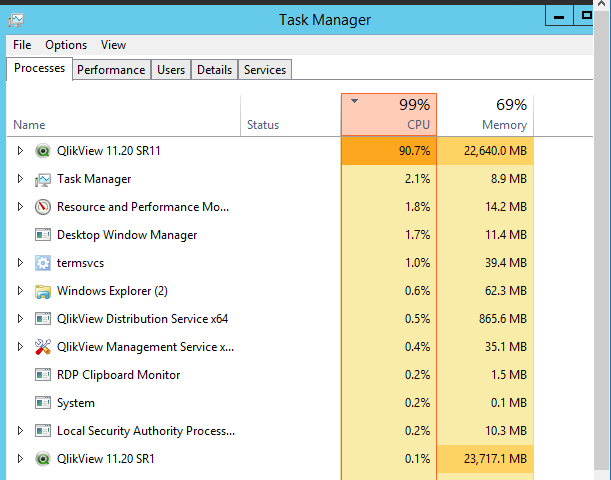Click the termsvcs gear icon

(x=43, y=263)
